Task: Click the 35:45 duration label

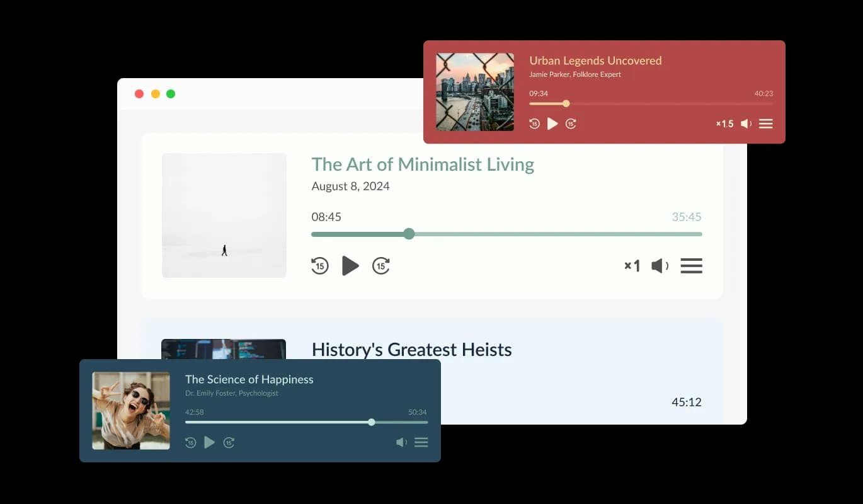Action: click(x=687, y=217)
